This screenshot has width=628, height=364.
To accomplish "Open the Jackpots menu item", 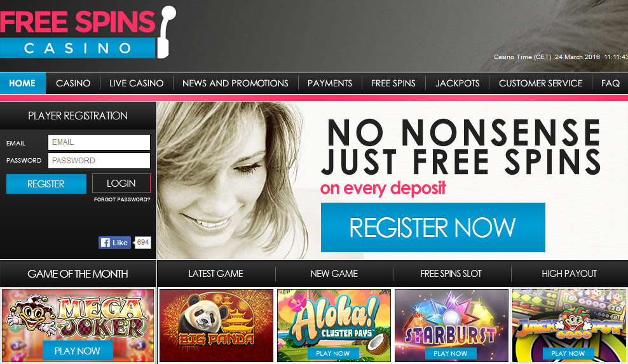I will point(458,83).
